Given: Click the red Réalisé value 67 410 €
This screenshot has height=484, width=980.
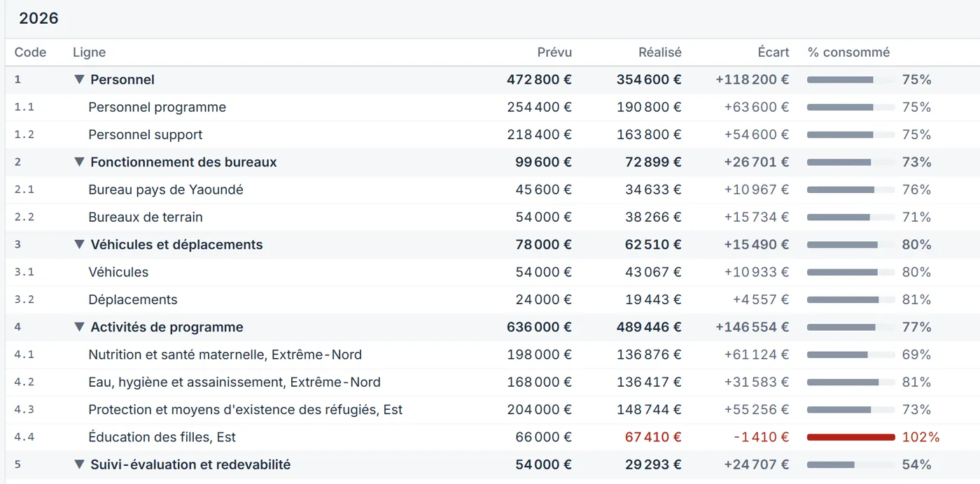Looking at the screenshot, I should (653, 437).
